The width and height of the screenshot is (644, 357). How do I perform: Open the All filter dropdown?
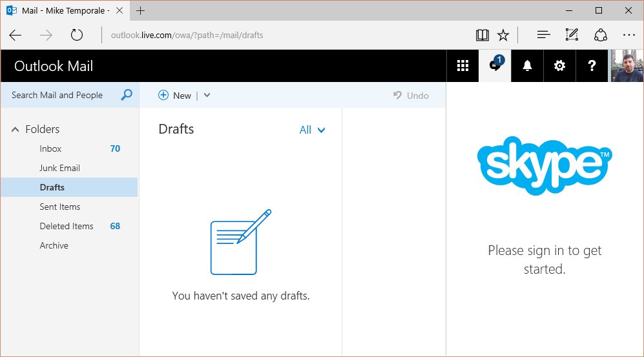(x=312, y=130)
